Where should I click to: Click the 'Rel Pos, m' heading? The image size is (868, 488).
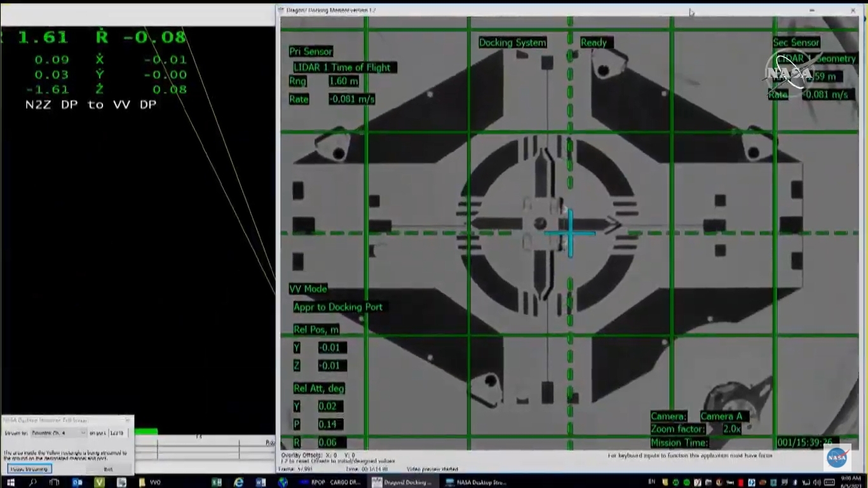[316, 330]
